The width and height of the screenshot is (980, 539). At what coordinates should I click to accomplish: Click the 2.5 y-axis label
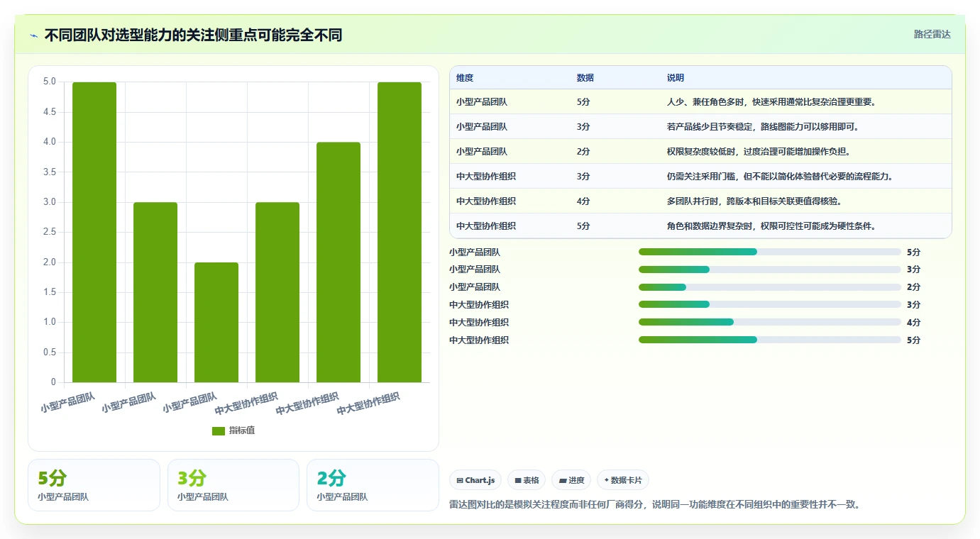pyautogui.click(x=50, y=232)
